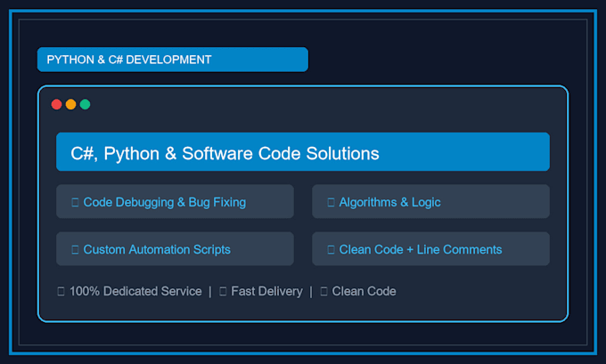The image size is (606, 364).
Task: Open the Custom Automation Scripts card
Action: click(175, 249)
